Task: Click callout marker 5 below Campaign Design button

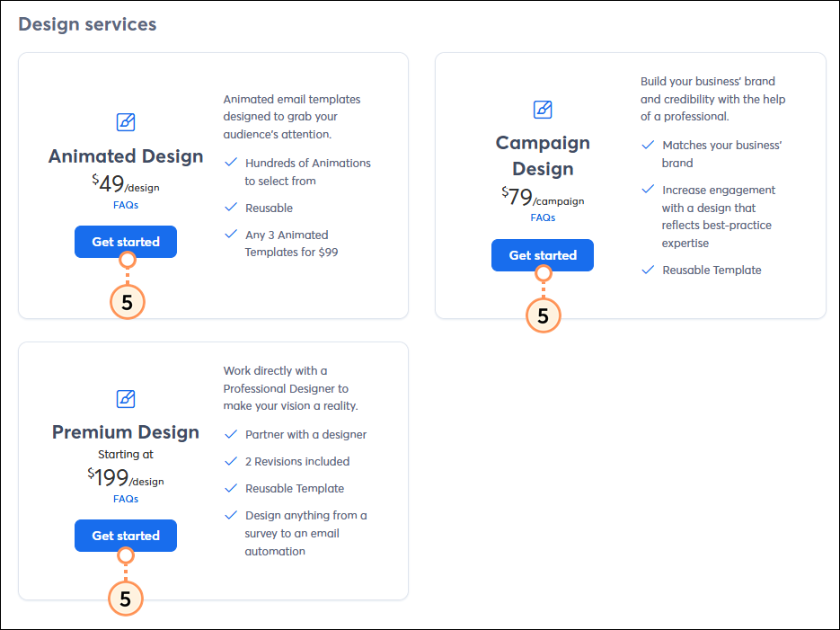Action: click(543, 315)
